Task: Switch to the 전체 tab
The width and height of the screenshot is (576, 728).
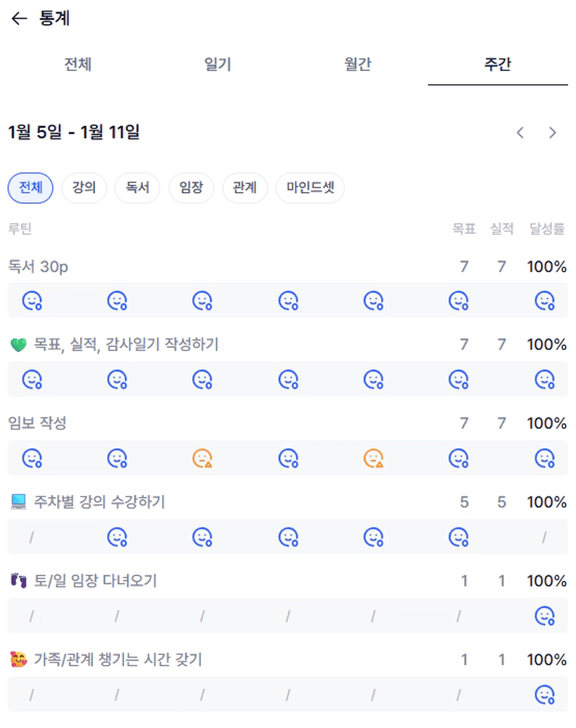Action: click(78, 65)
